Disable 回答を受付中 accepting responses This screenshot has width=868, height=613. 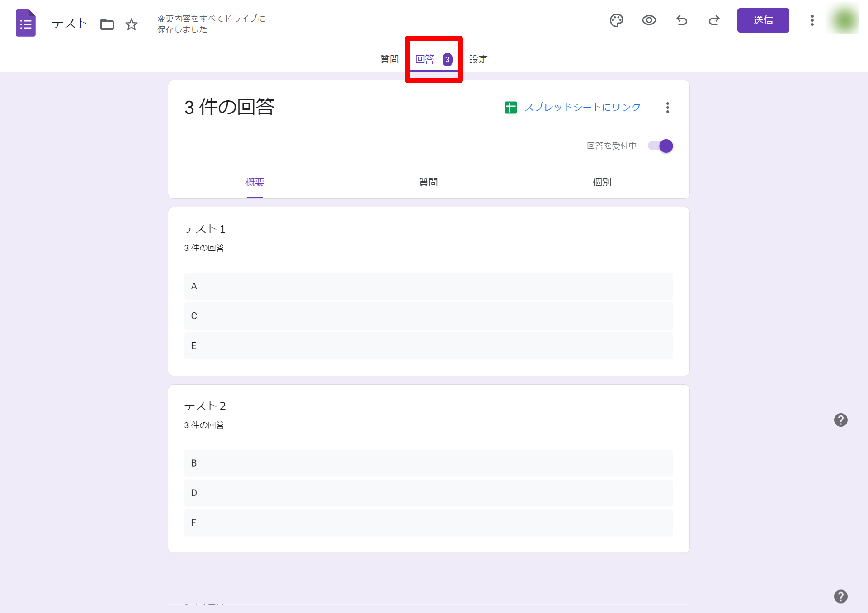pyautogui.click(x=660, y=146)
